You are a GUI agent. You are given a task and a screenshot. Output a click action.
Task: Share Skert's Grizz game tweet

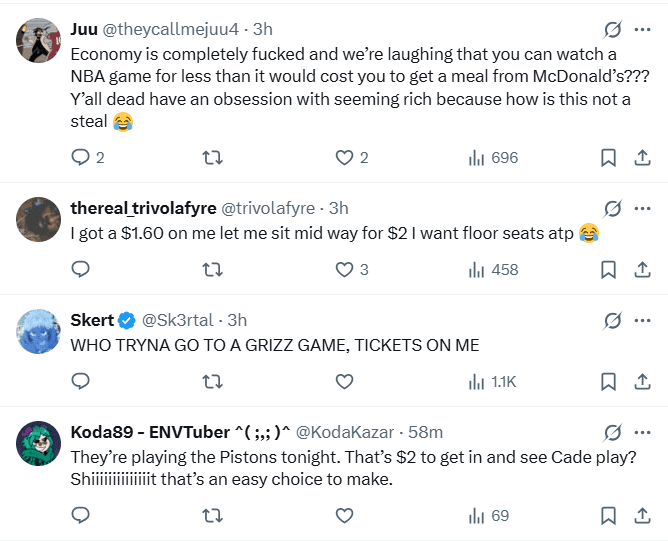click(x=641, y=381)
